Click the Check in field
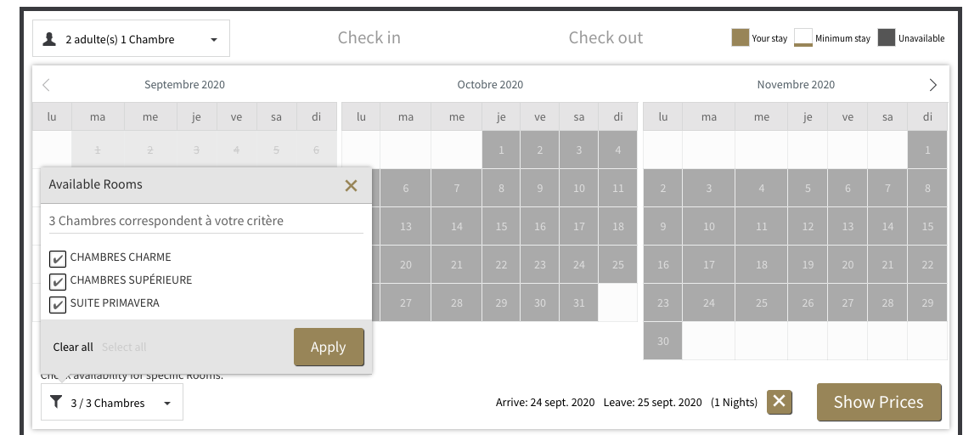Viewport: 980px width, 435px height. (369, 38)
